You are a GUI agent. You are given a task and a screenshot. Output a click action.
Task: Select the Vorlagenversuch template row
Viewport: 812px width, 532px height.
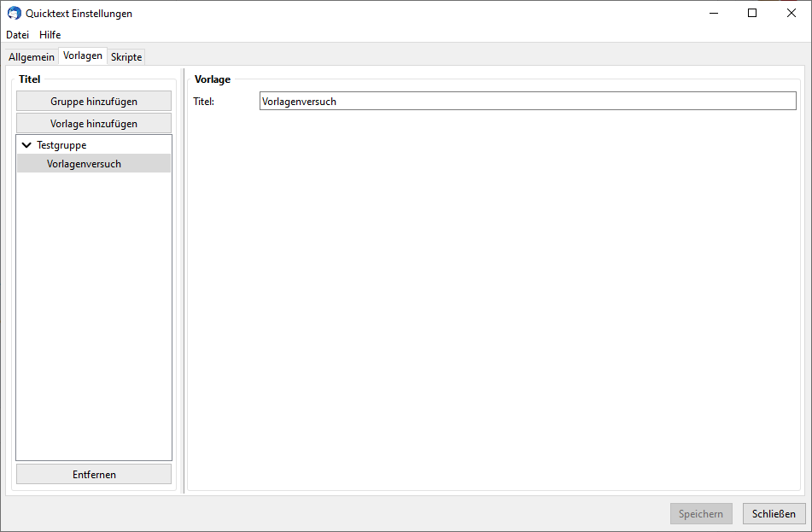(x=94, y=164)
